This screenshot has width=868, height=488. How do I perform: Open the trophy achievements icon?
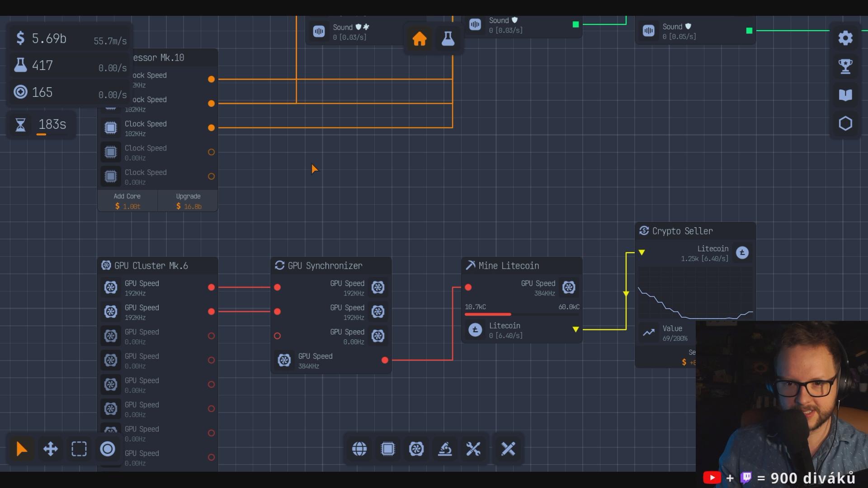(x=845, y=66)
